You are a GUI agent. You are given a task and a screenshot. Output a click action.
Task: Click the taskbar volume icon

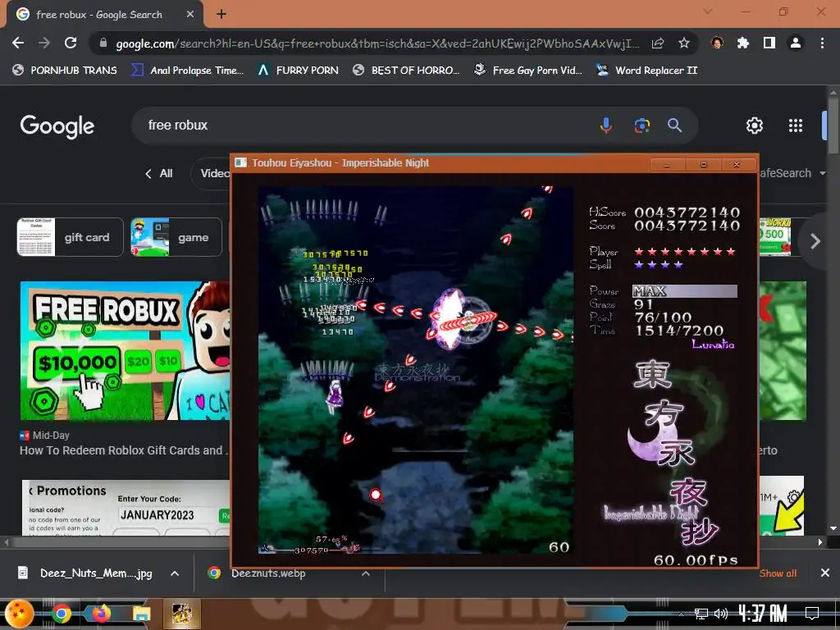[x=721, y=614]
